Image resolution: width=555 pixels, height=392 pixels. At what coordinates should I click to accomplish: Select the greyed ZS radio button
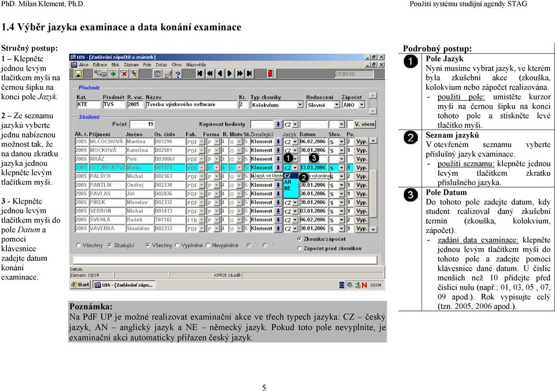(x=249, y=245)
